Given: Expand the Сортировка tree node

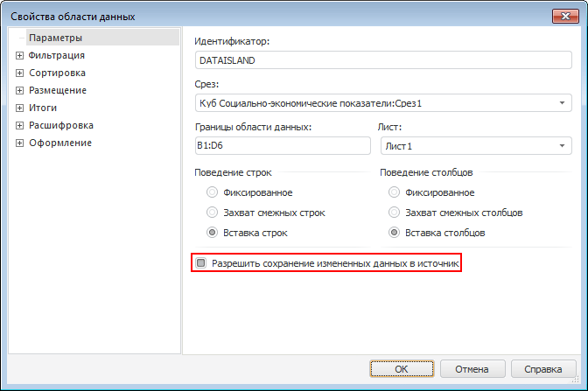Looking at the screenshot, I should tap(19, 73).
